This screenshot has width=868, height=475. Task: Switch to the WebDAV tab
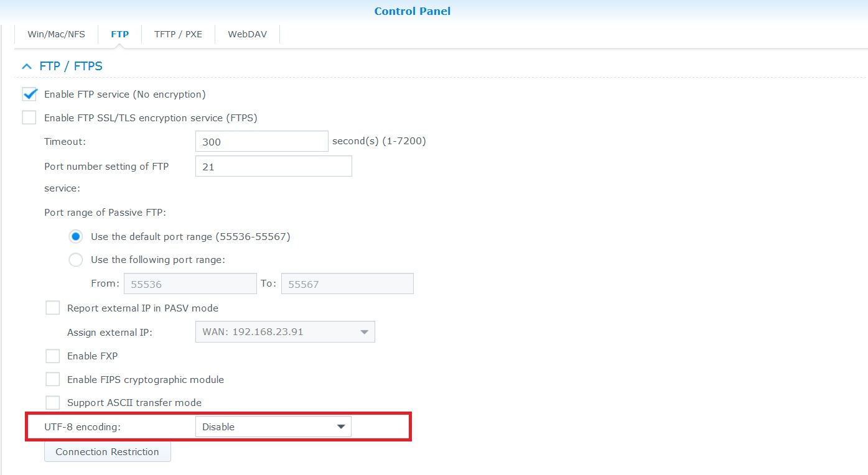247,34
